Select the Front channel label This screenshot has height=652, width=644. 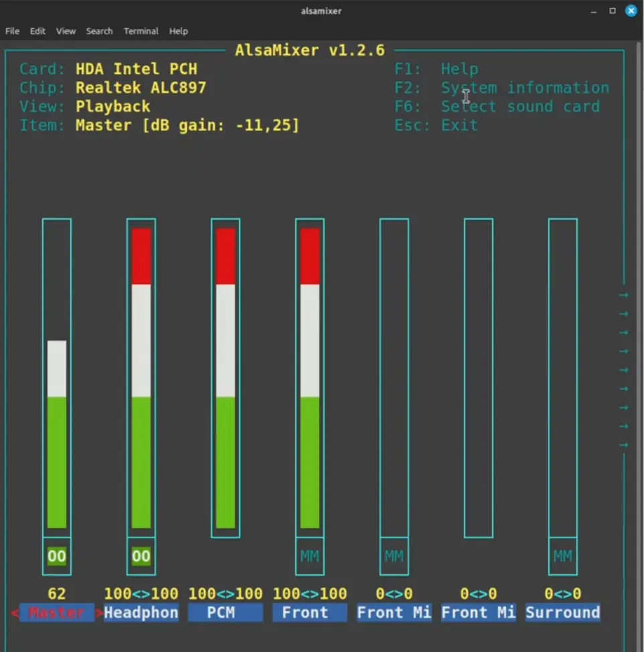coord(309,612)
